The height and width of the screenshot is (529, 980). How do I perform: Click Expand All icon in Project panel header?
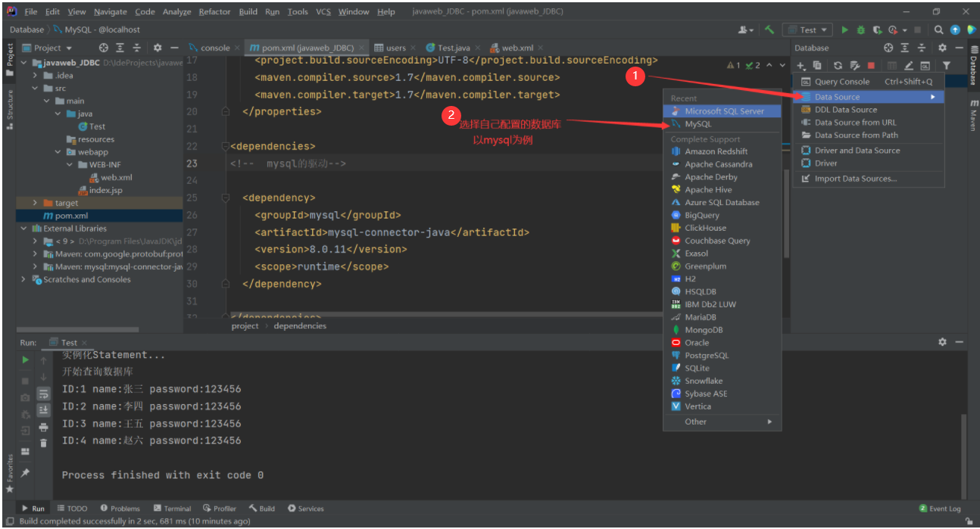[x=120, y=48]
